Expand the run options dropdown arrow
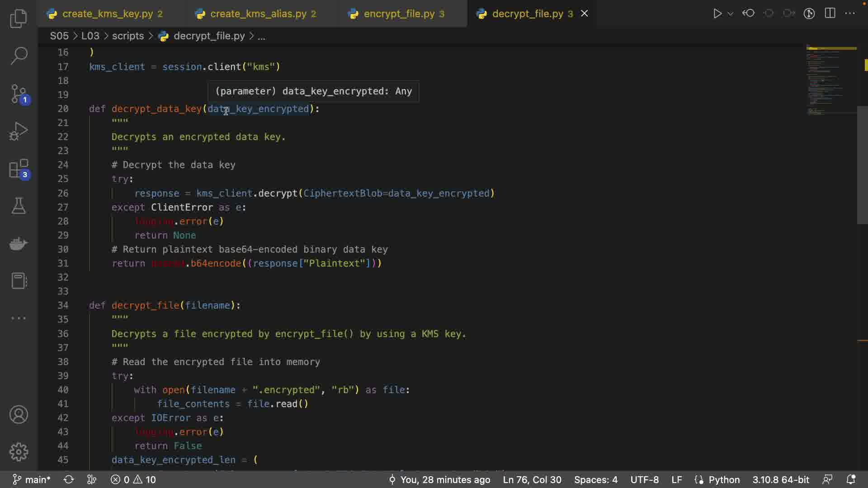The width and height of the screenshot is (868, 488). (731, 14)
